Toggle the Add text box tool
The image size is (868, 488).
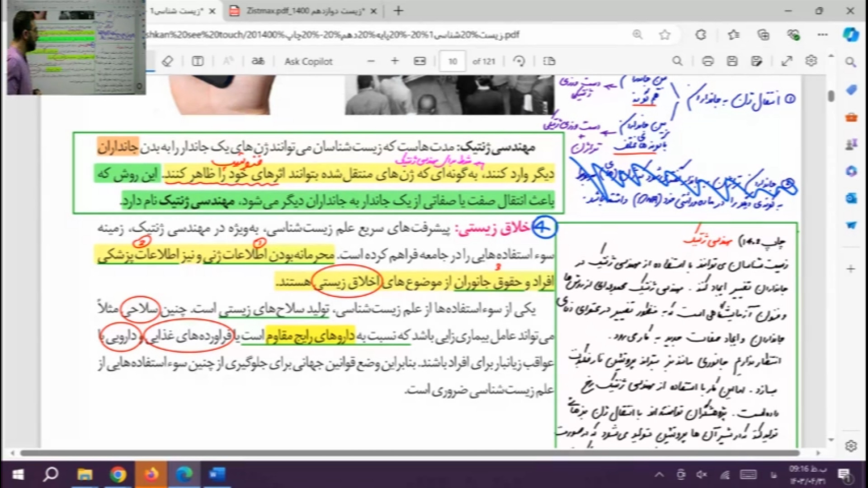(x=198, y=61)
